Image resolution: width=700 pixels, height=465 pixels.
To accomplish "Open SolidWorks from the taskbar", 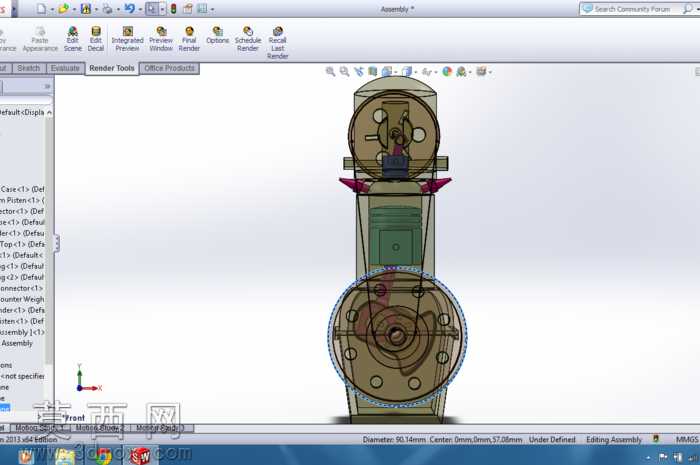I will click(140, 456).
